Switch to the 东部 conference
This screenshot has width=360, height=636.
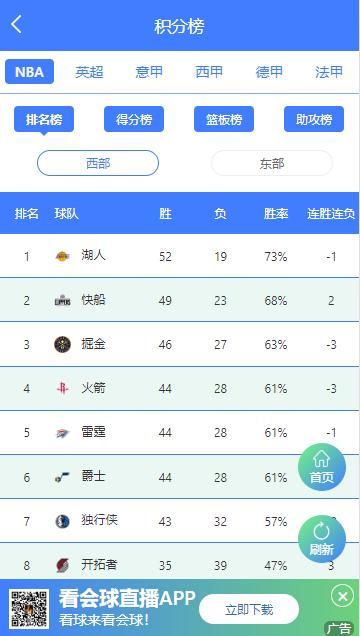pyautogui.click(x=272, y=163)
